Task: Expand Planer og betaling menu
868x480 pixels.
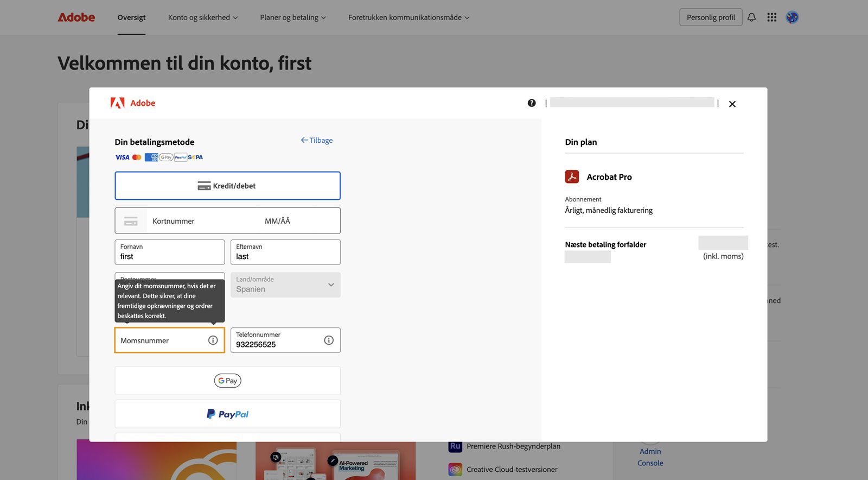Action: click(x=293, y=17)
